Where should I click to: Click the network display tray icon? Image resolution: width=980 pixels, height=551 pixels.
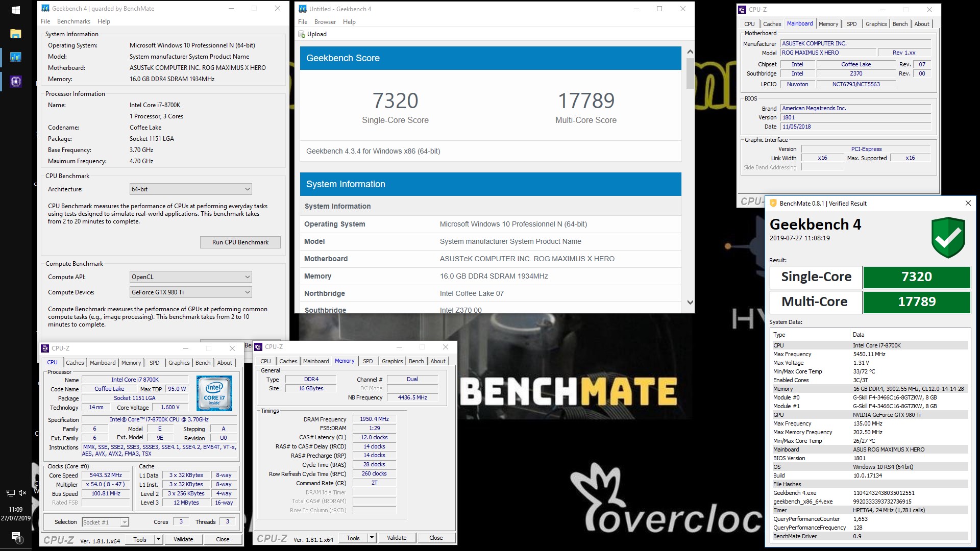tap(10, 493)
